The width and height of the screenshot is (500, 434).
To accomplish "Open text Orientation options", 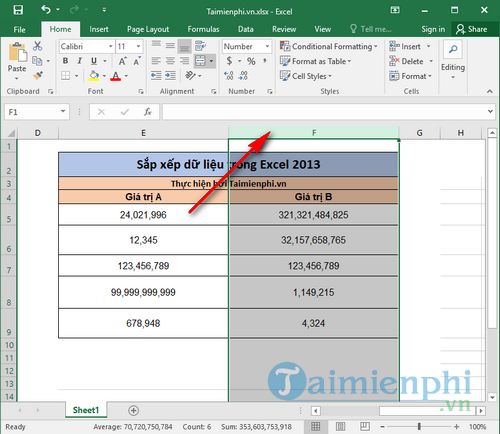I will (190, 76).
